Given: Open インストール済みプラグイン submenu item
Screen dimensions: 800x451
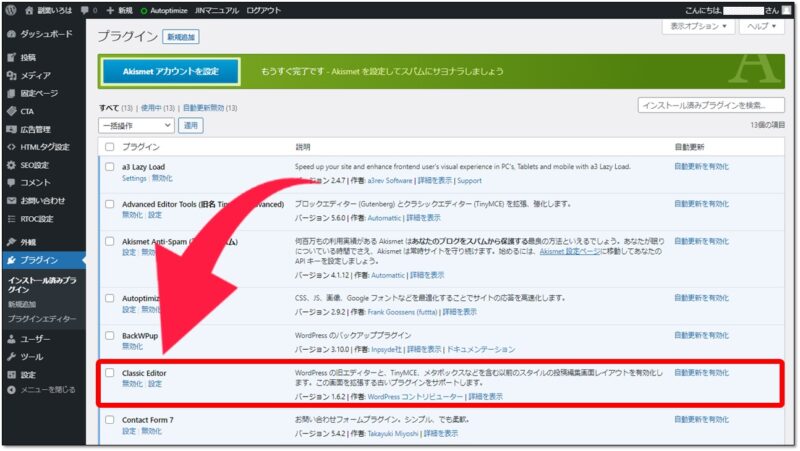Looking at the screenshot, I should [42, 285].
